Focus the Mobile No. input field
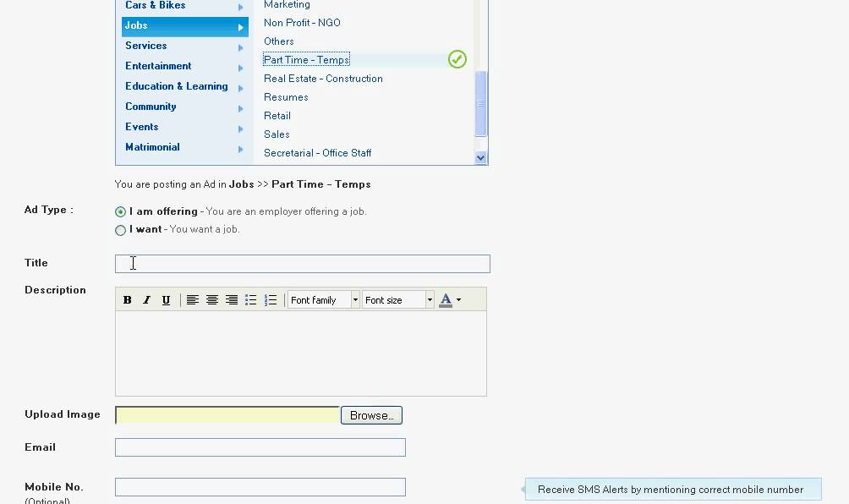This screenshot has height=504, width=849. pos(260,487)
